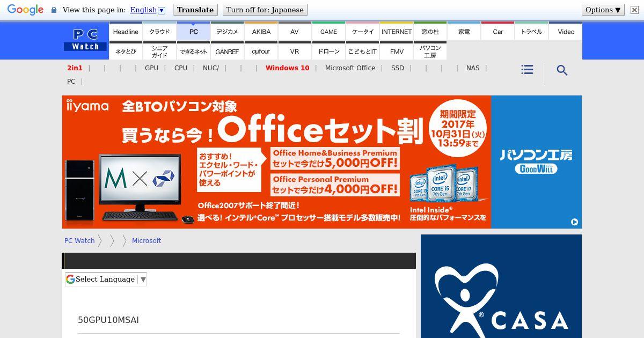This screenshot has width=644, height=338.
Task: Open the GANREF tab
Action: 227,51
